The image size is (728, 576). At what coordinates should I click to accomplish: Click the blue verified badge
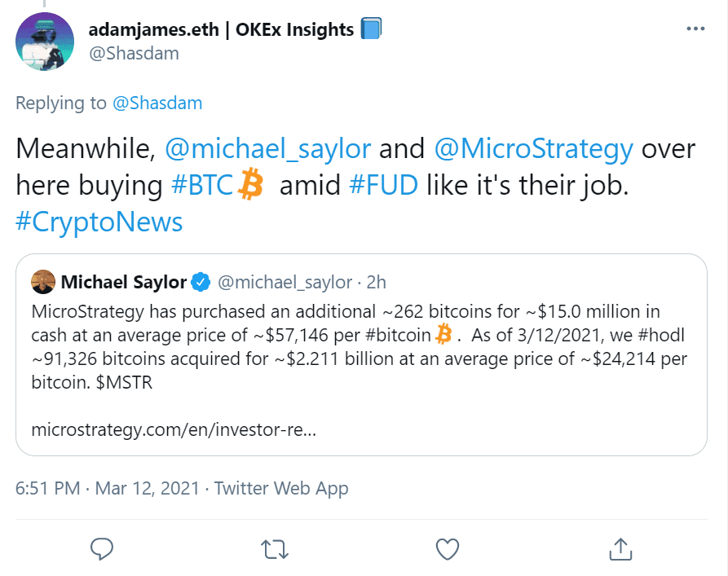pyautogui.click(x=201, y=283)
